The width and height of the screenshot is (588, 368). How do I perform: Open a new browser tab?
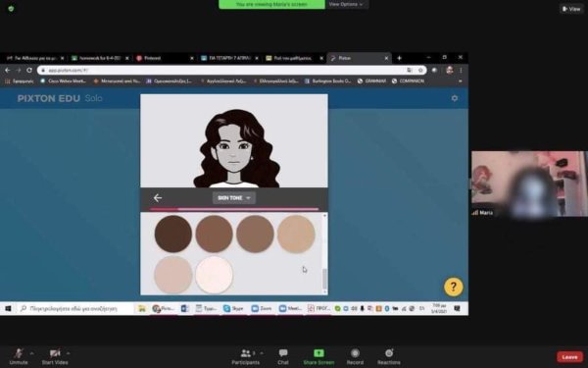pos(399,58)
